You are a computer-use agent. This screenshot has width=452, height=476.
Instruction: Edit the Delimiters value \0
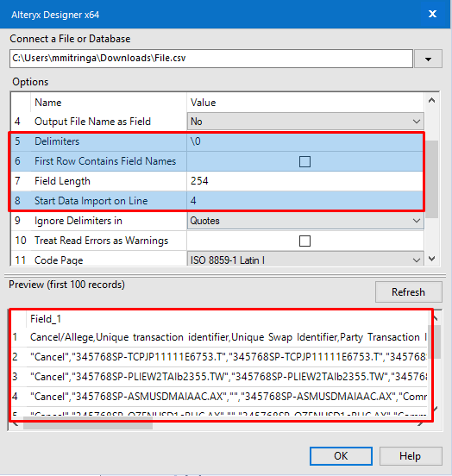(304, 141)
